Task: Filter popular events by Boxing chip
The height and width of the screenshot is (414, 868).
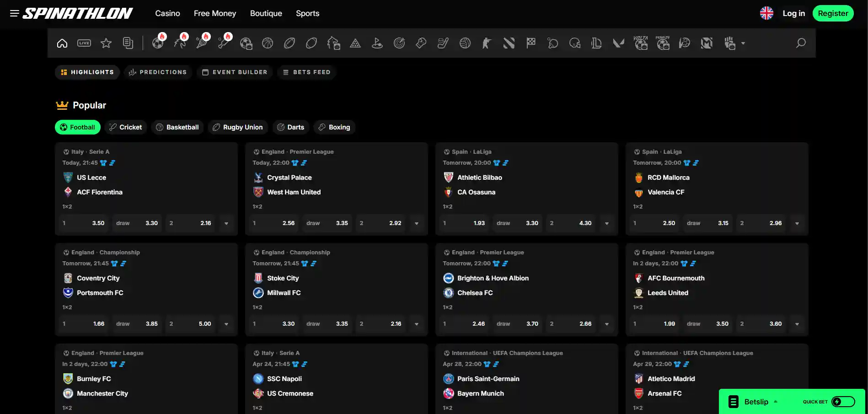Action: [x=334, y=127]
